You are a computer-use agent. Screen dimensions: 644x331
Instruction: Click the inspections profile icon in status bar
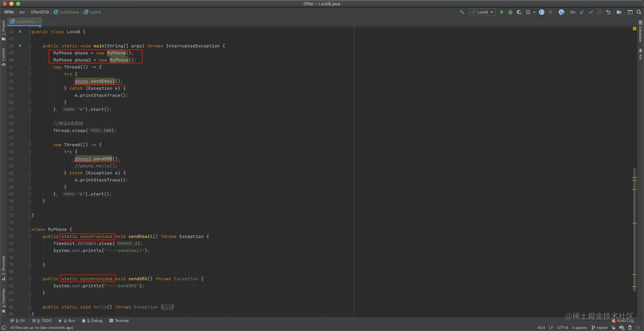tap(621, 328)
